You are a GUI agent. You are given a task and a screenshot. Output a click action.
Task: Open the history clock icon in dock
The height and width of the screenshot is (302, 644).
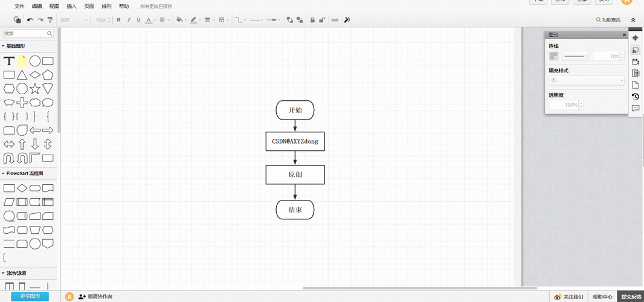click(x=636, y=97)
